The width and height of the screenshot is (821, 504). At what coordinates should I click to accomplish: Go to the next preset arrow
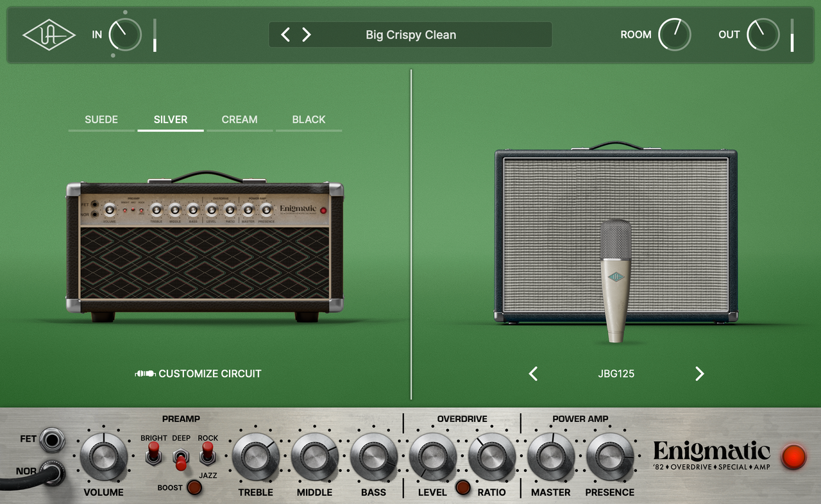(x=307, y=35)
